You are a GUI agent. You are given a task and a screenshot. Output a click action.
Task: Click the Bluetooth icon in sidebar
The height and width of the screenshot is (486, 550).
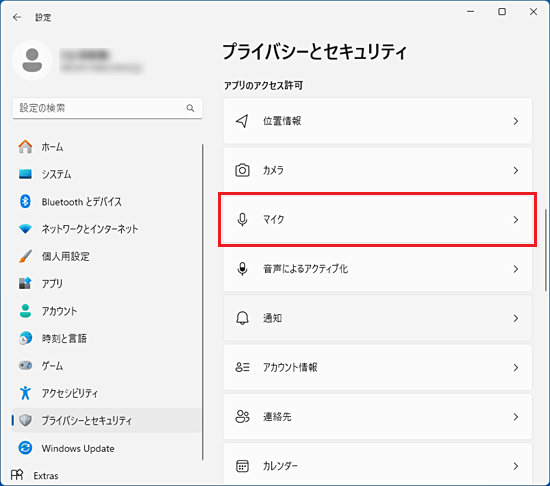point(25,201)
